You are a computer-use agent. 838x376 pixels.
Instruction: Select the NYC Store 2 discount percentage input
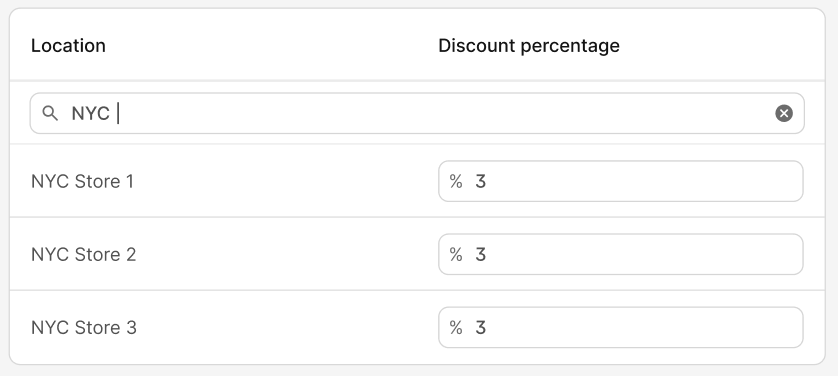click(620, 254)
